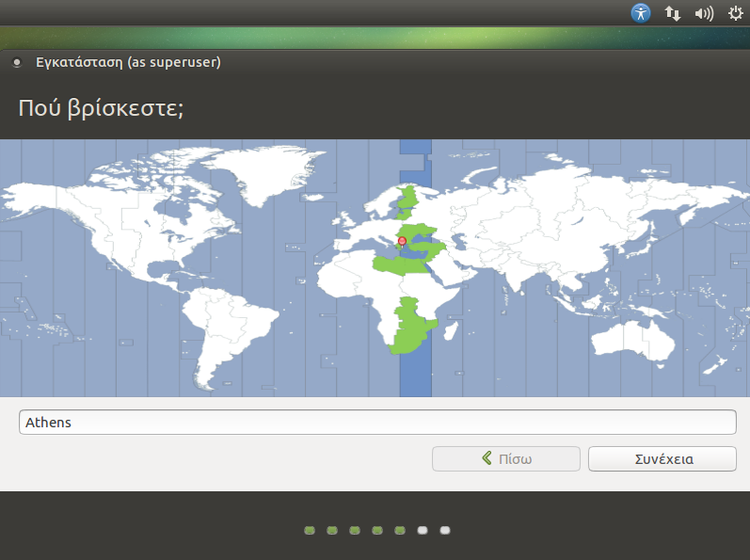
Task: Select the green highlighted Finland region
Action: (408, 200)
